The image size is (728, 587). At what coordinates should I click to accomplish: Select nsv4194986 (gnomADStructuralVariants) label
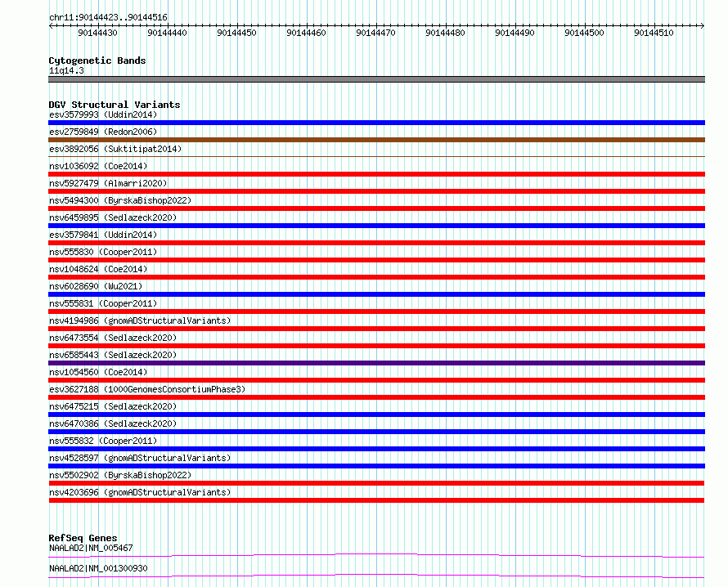tap(140, 320)
